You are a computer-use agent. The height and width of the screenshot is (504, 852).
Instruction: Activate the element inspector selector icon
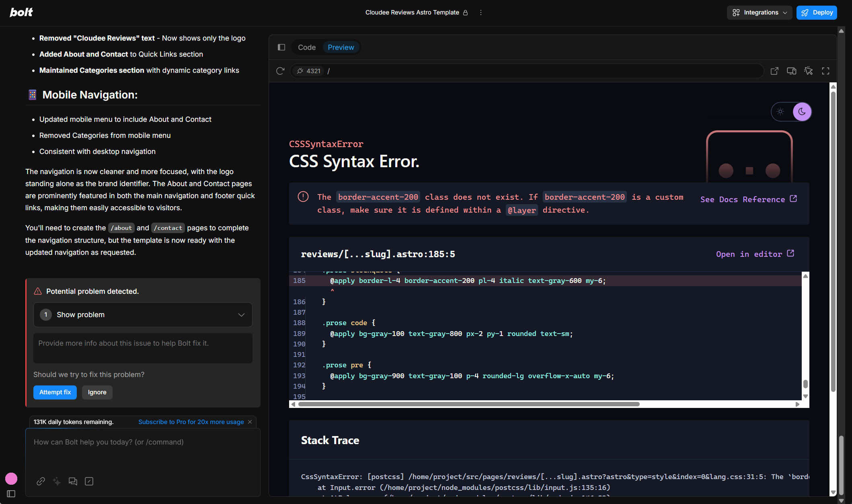(x=809, y=71)
